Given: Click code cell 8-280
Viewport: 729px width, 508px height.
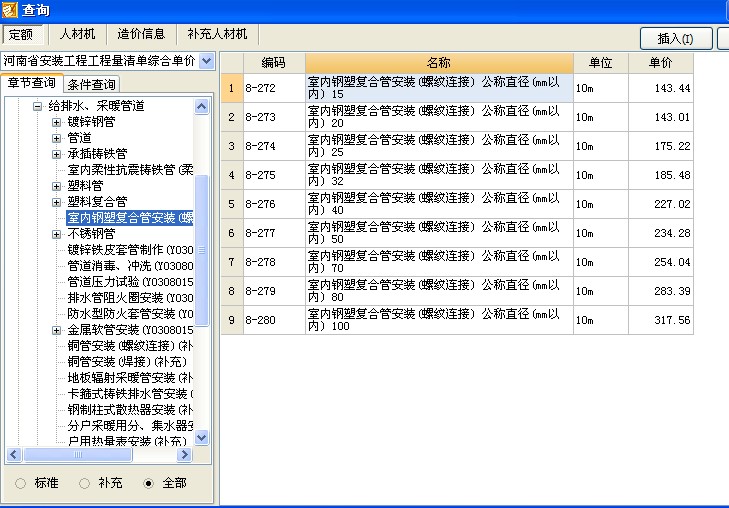Looking at the screenshot, I should (274, 320).
